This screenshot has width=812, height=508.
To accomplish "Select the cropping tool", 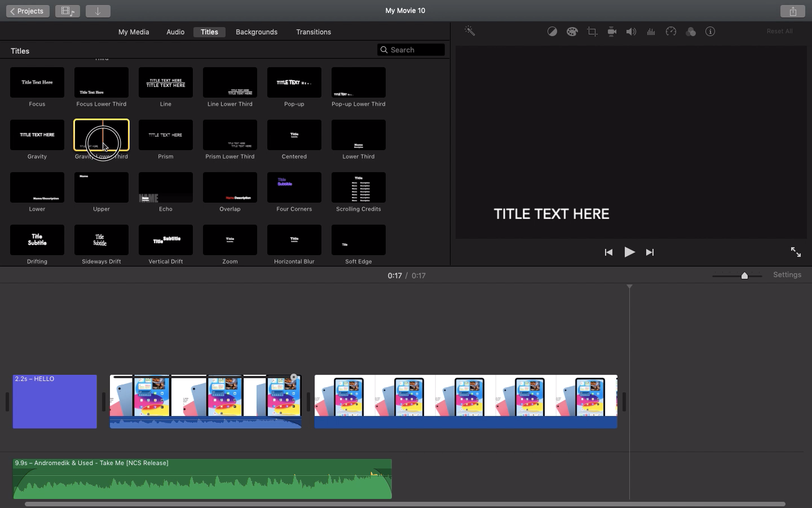I will pyautogui.click(x=592, y=32).
